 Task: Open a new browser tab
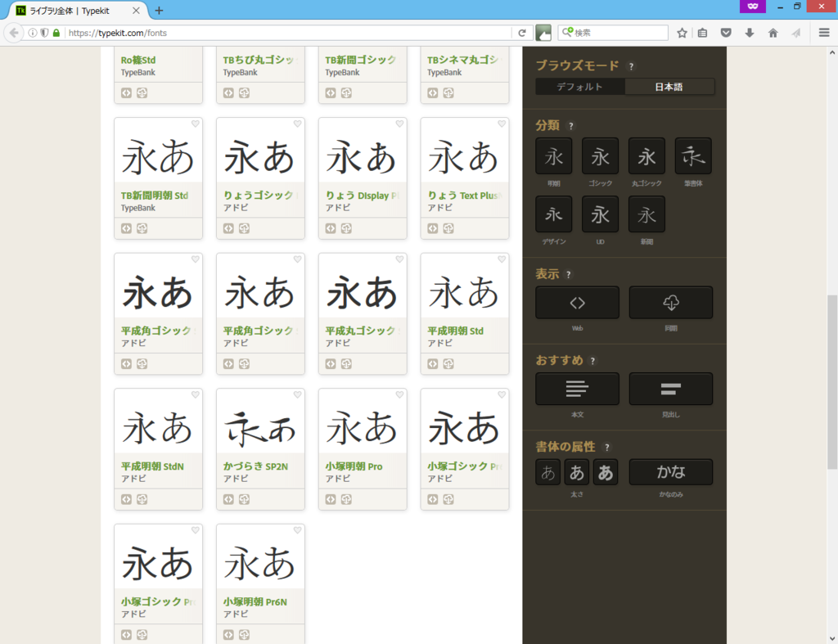(160, 11)
